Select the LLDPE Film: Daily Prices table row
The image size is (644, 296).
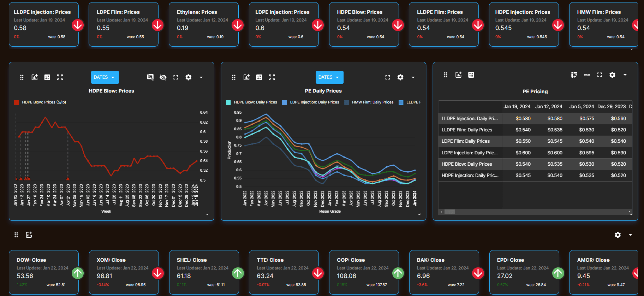coord(535,130)
